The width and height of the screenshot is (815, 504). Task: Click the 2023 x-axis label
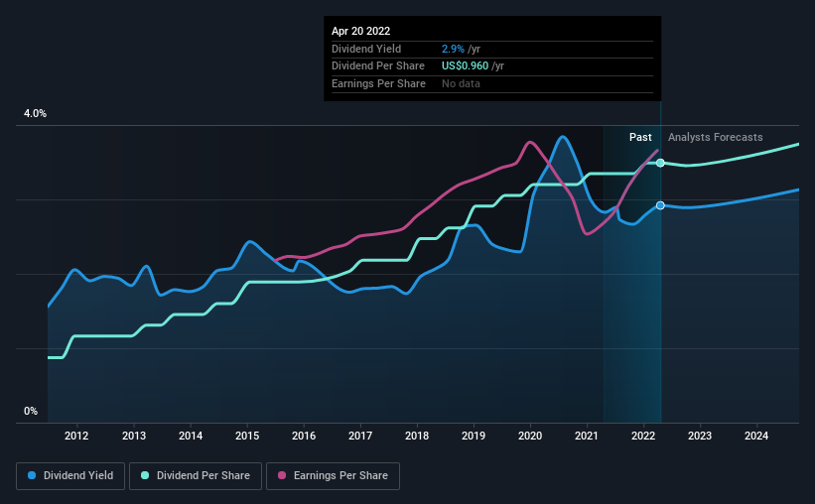700,436
